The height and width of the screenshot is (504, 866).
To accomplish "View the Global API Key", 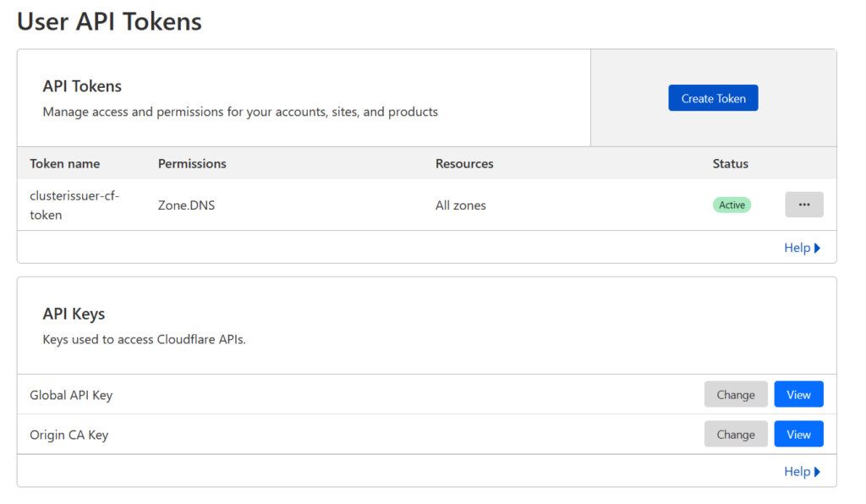I will (798, 393).
